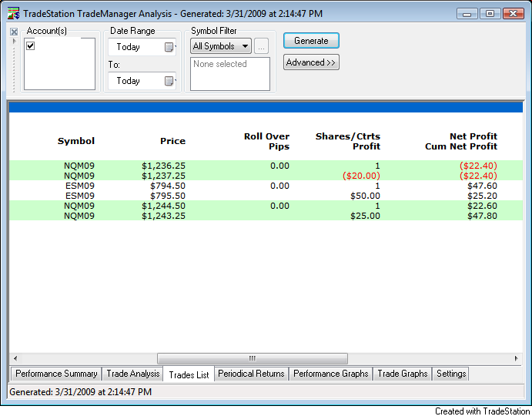The height and width of the screenshot is (416, 532).
Task: Click the TradeStation app icon in title bar
Action: coord(14,14)
